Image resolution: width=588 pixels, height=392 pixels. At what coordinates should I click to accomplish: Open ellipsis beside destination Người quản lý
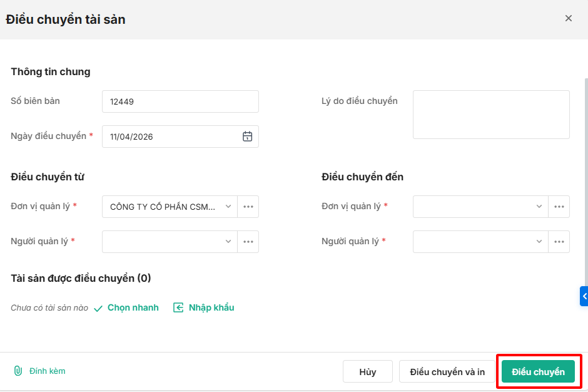(559, 242)
